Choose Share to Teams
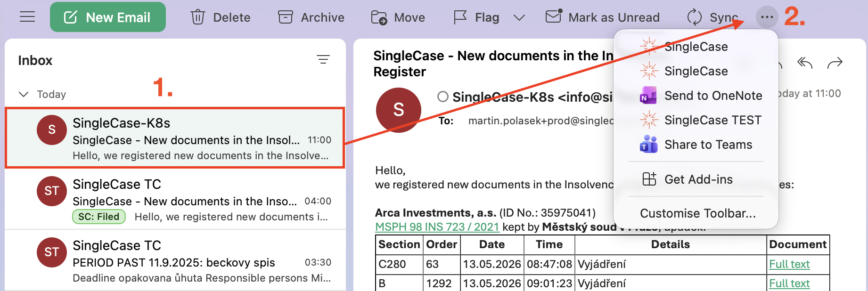This screenshot has width=868, height=291. pos(696,145)
